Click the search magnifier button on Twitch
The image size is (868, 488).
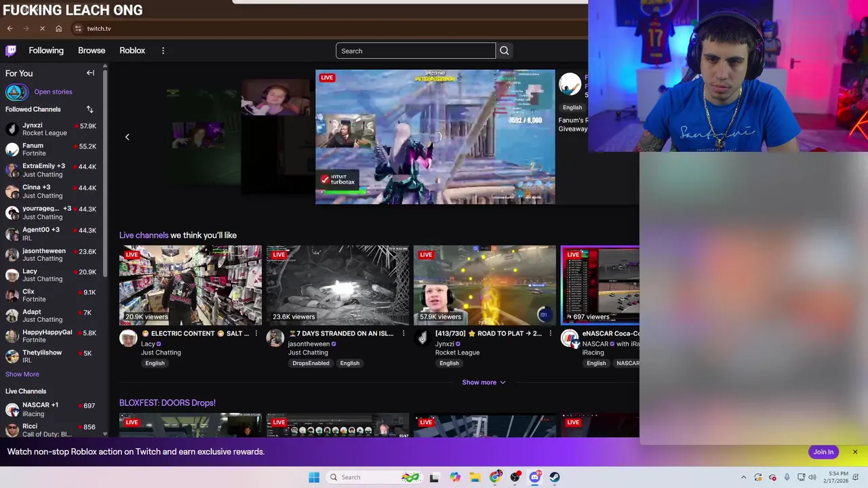pos(504,51)
